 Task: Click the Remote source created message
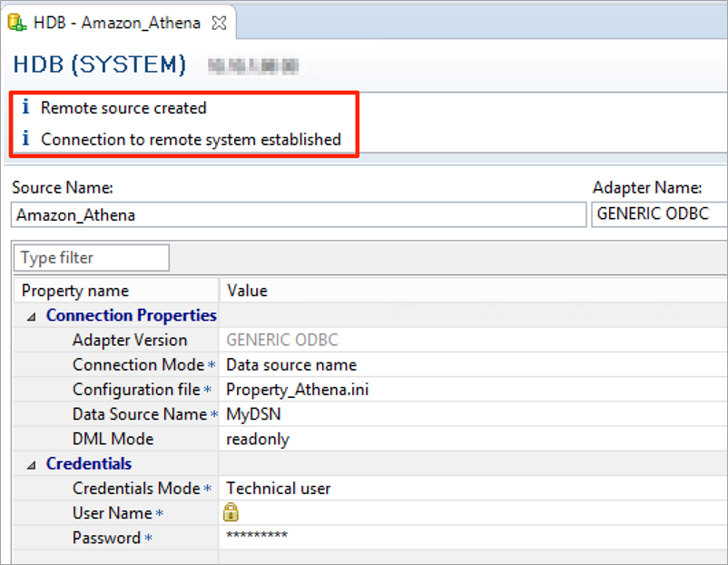click(123, 108)
